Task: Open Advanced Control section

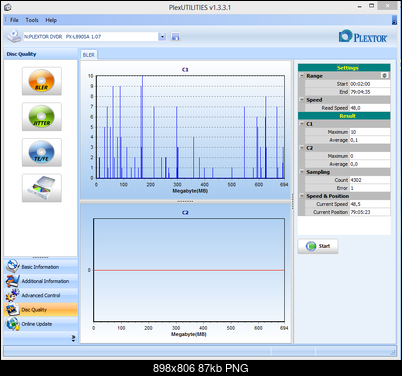Action: [x=41, y=295]
